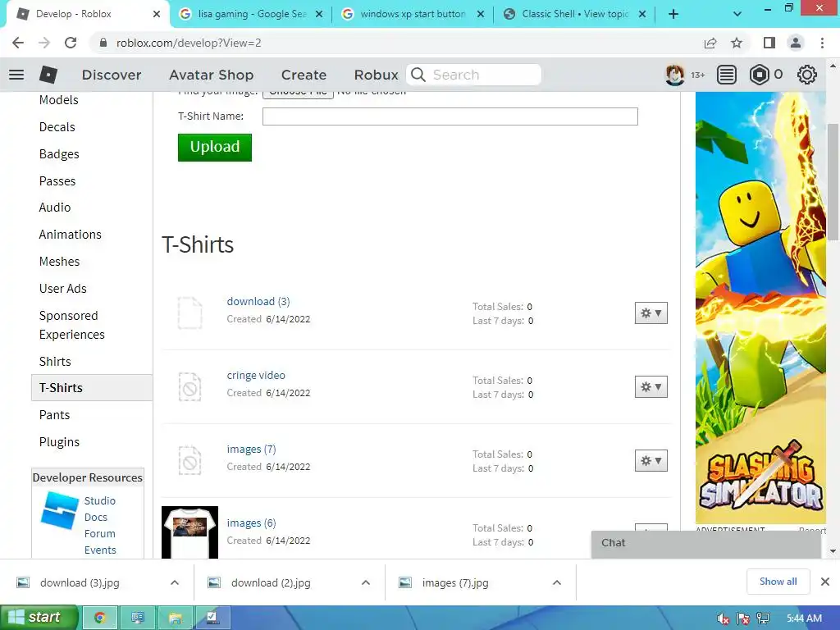840x630 pixels.
Task: Select Animations in the sidebar
Action: coord(71,235)
